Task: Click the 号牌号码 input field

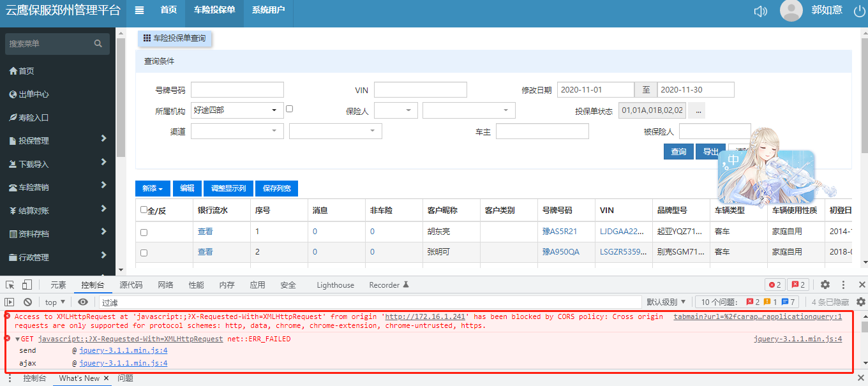Action: click(237, 90)
